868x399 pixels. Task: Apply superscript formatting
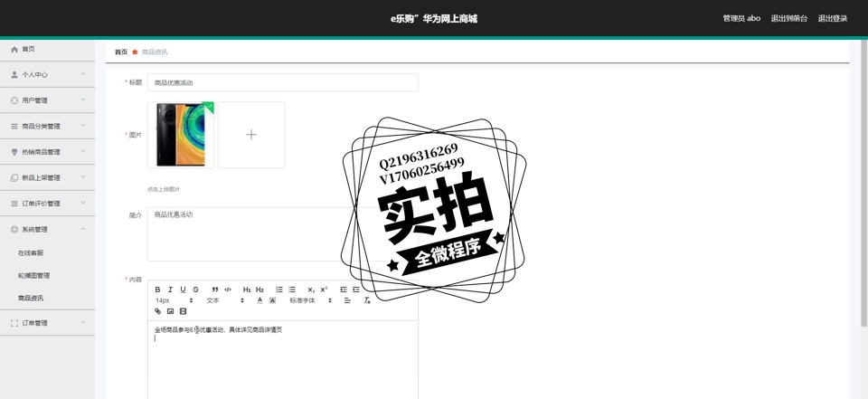click(324, 290)
